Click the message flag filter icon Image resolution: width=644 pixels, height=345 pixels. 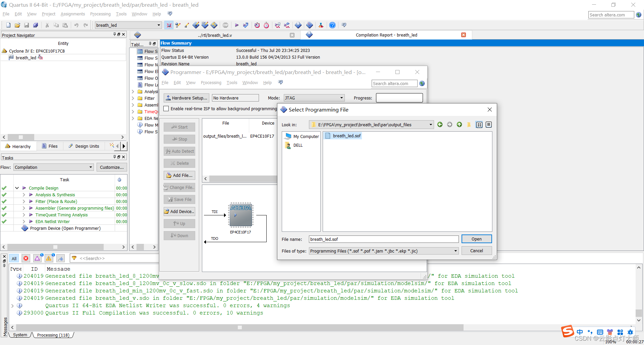click(60, 258)
